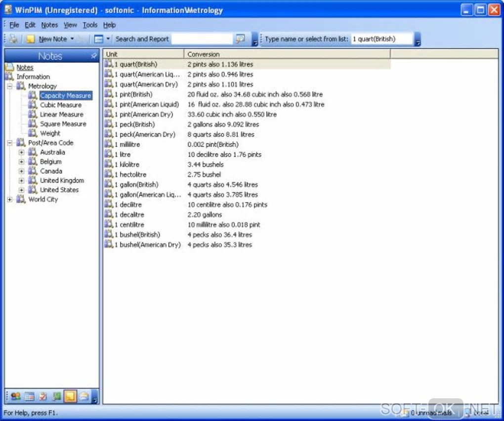Click the highlighted Notes module icon in bottom bar

pyautogui.click(x=70, y=396)
